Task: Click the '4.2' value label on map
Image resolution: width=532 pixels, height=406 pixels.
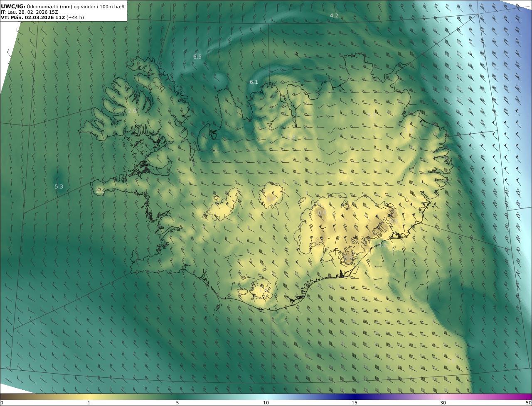Action: 334,15
